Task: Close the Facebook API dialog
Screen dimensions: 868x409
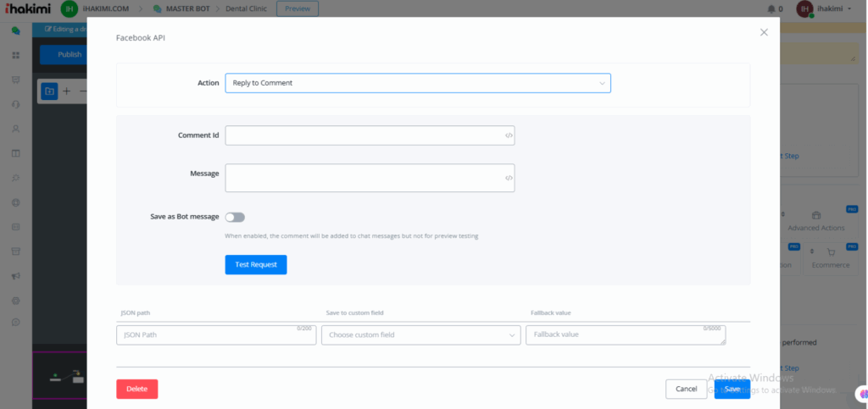Action: click(x=764, y=32)
